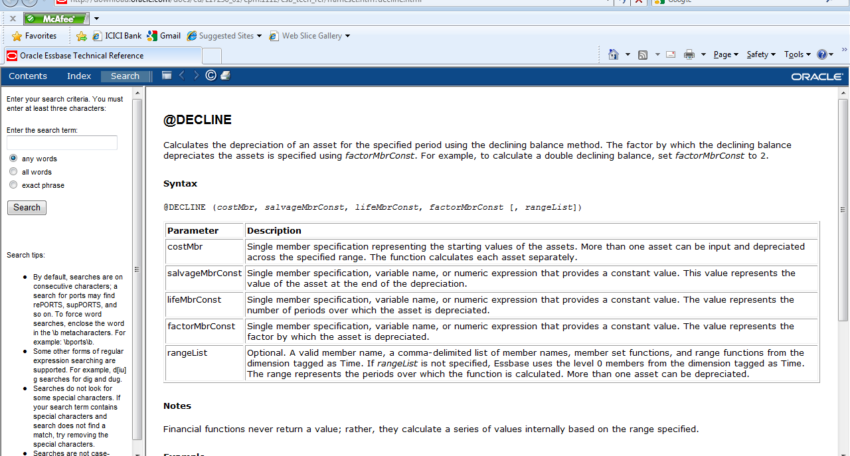Close the McAfee toolbar with the X
The height and width of the screenshot is (456, 850).
pos(13,18)
